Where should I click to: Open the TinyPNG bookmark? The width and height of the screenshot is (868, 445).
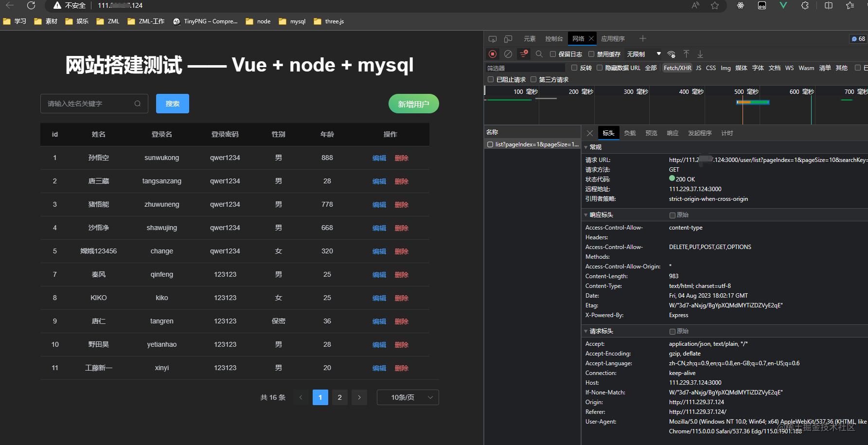(205, 21)
